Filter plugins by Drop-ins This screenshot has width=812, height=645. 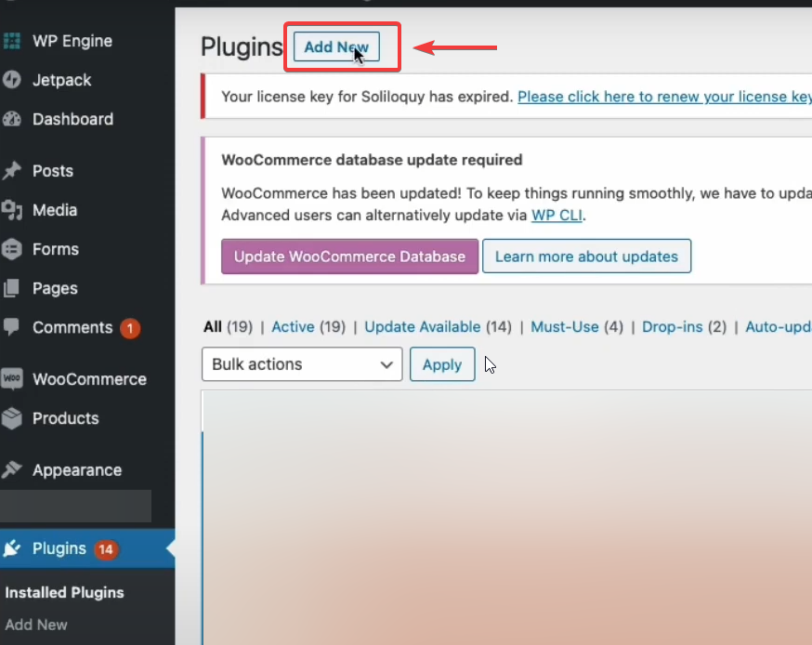coord(673,327)
